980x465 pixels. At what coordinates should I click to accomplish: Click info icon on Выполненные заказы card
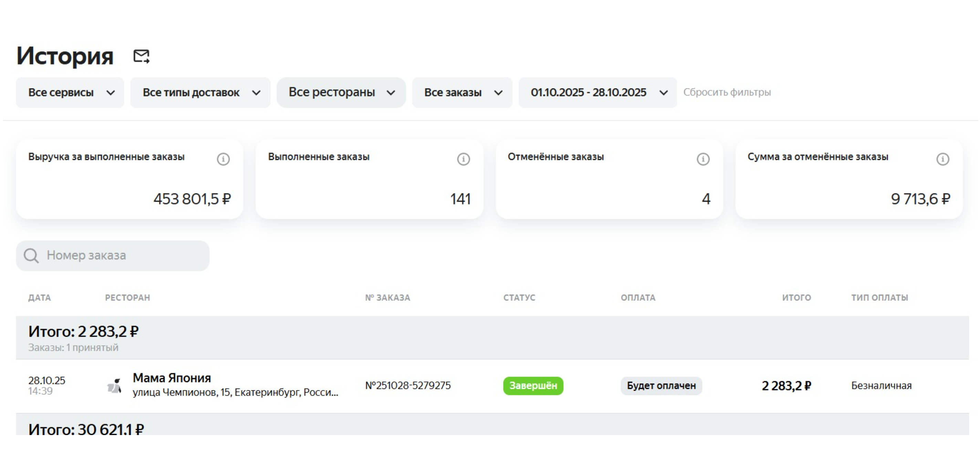463,159
